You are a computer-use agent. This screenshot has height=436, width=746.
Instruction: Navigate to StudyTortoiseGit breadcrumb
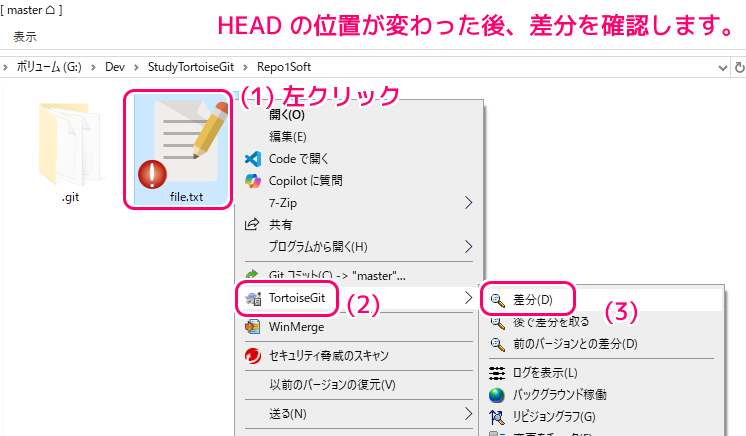pos(191,67)
